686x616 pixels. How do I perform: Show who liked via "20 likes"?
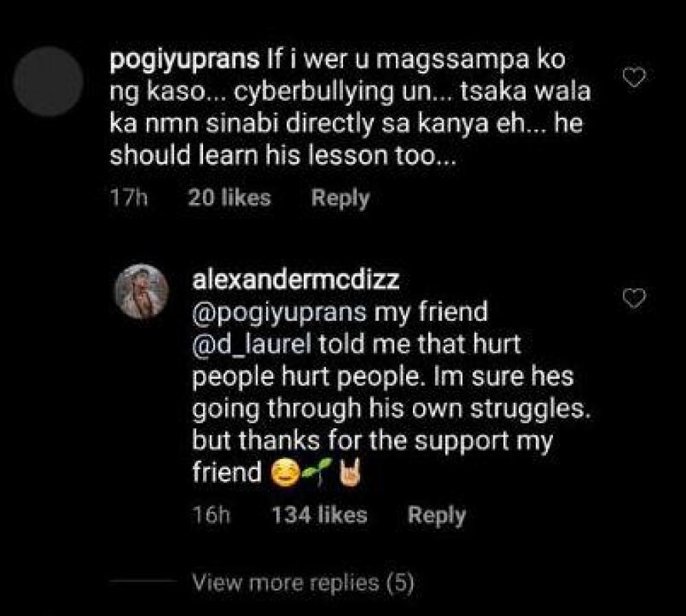[x=228, y=198]
